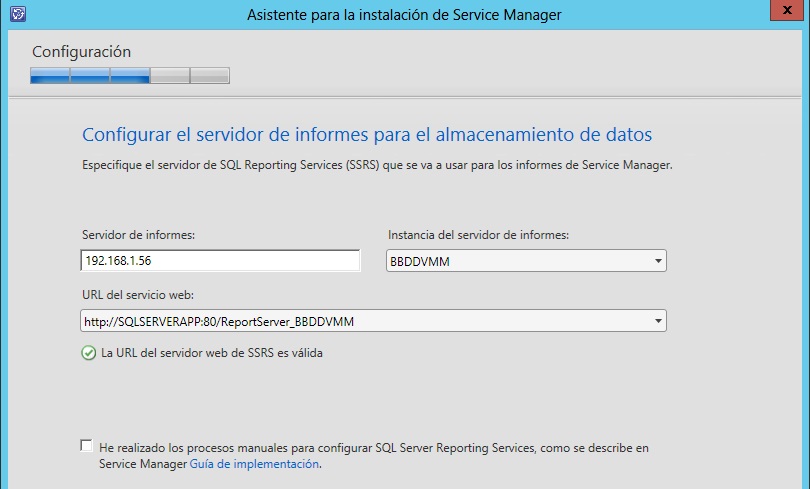Open the Guía de implementación link

[254, 464]
